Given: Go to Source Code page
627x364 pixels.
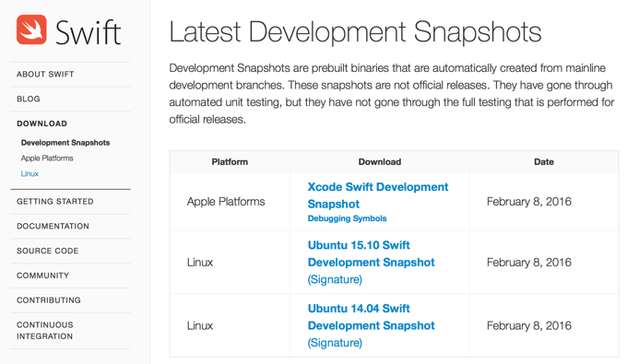Looking at the screenshot, I should (48, 251).
